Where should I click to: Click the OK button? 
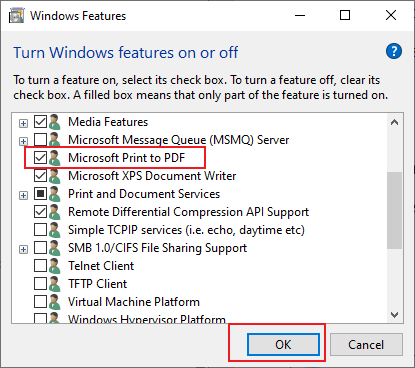pyautogui.click(x=283, y=345)
